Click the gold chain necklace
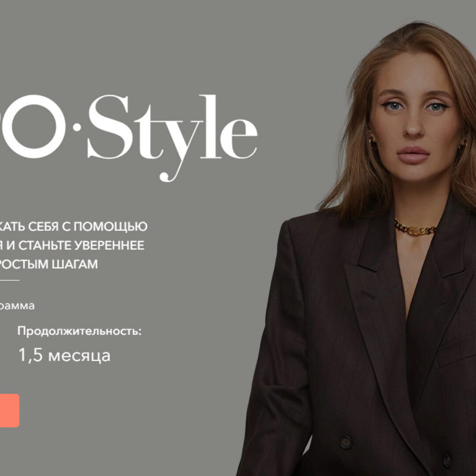Viewport: 476px width, 476px height. coord(416,228)
